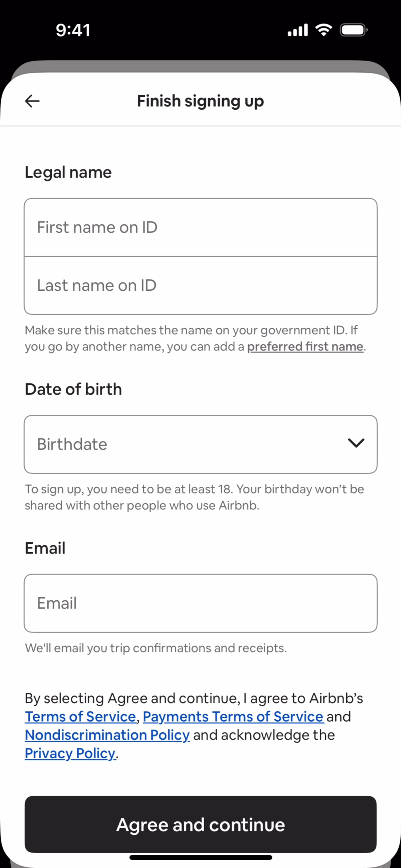Open the Nondiscrimination Policy link
The image size is (401, 868).
(x=107, y=735)
